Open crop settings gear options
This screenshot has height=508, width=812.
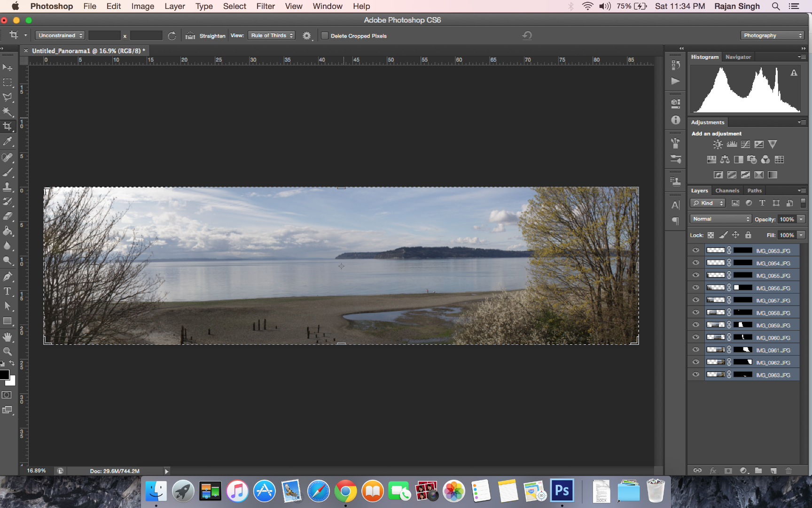pos(307,36)
